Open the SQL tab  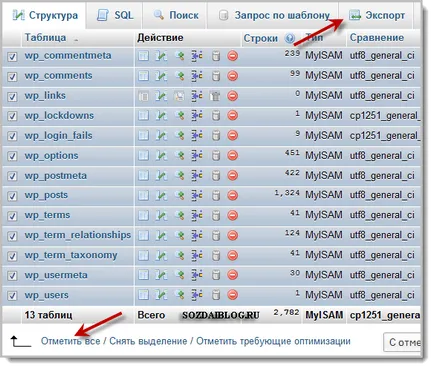[115, 15]
